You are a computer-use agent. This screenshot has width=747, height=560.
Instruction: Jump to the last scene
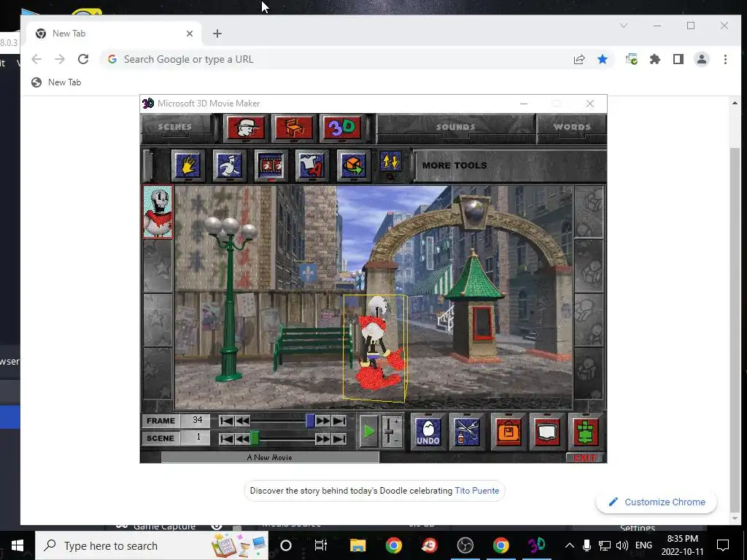(x=339, y=438)
